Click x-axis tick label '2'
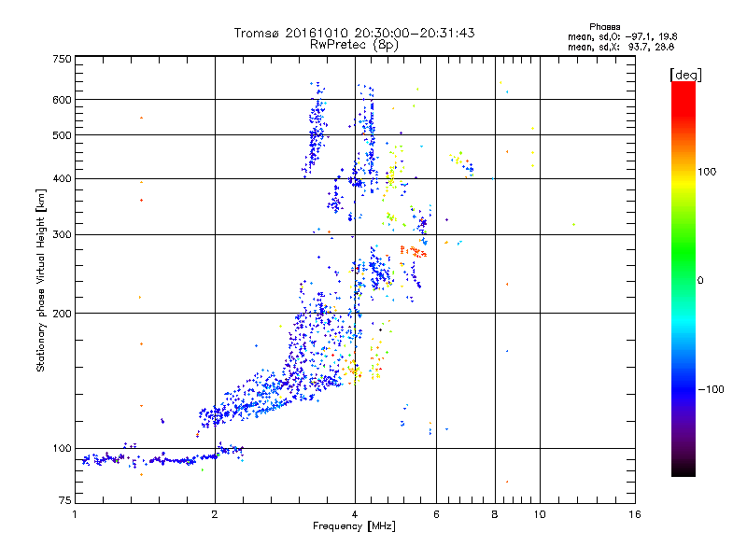 215,514
